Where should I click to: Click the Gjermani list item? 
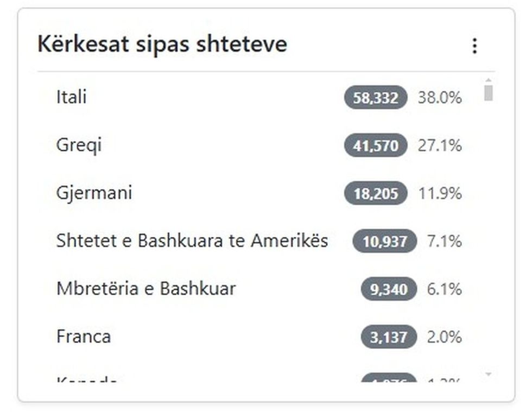(94, 193)
